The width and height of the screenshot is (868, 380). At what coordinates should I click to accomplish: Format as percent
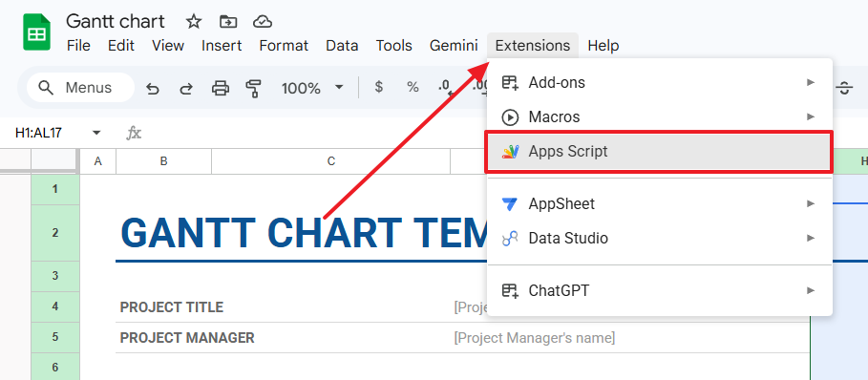[413, 87]
